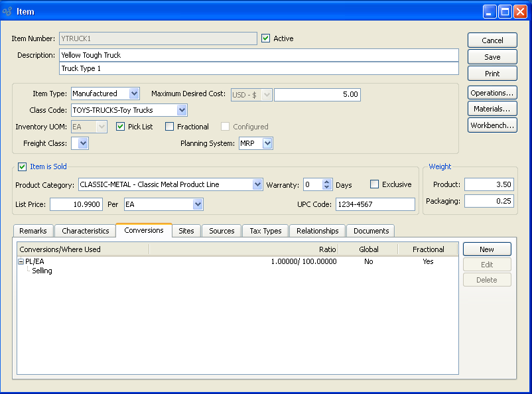The height and width of the screenshot is (394, 532).
Task: Expand the Product Category dropdown
Action: 258,184
